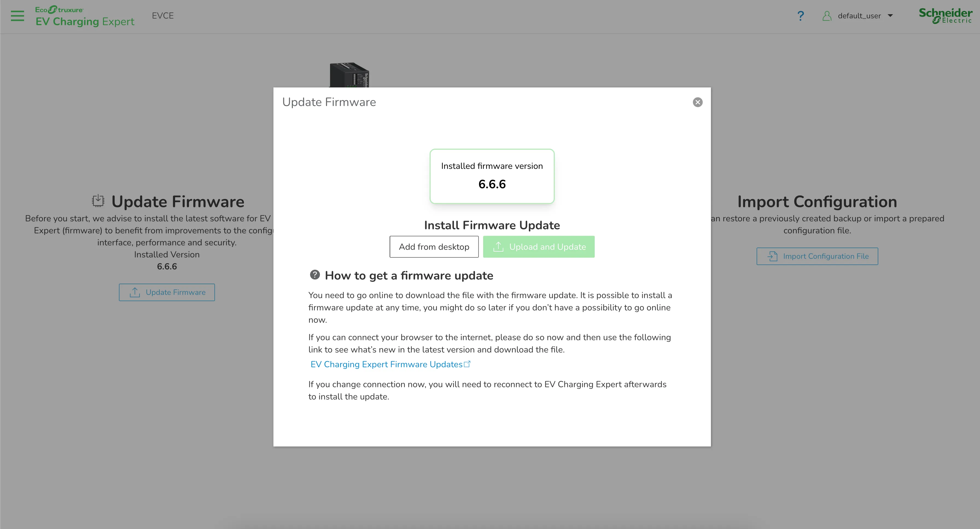Click Add from desktop button
The height and width of the screenshot is (529, 980).
434,247
